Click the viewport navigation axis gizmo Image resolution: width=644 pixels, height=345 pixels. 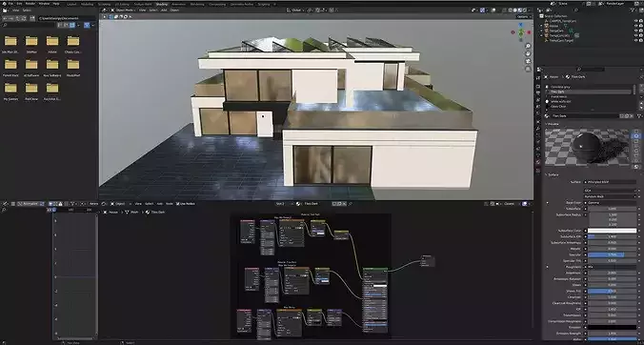pos(521,32)
